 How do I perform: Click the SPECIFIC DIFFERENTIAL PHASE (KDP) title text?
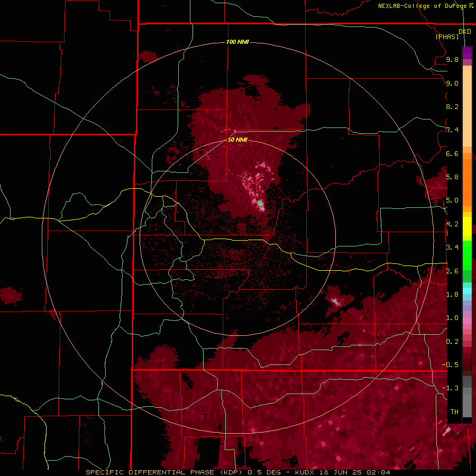pyautogui.click(x=165, y=472)
